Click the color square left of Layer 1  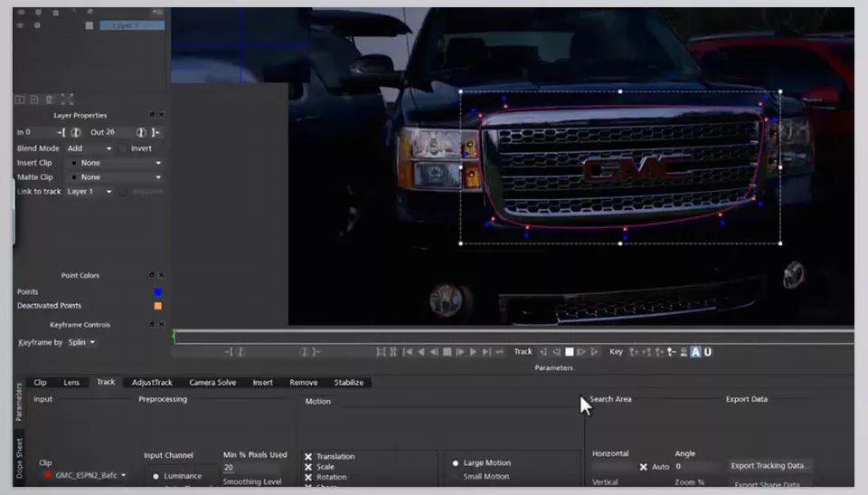point(90,25)
